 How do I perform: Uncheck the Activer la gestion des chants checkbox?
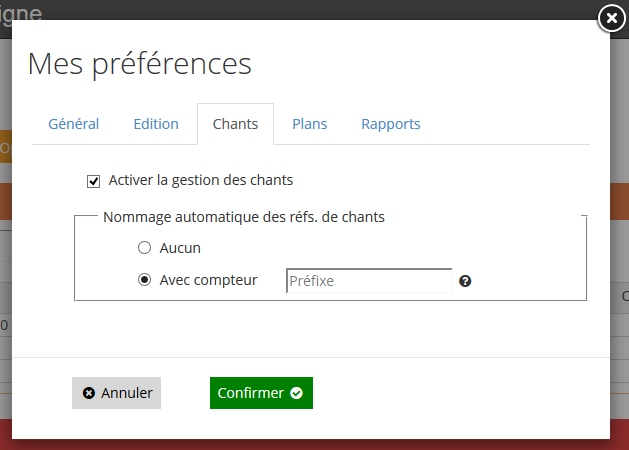coord(94,181)
